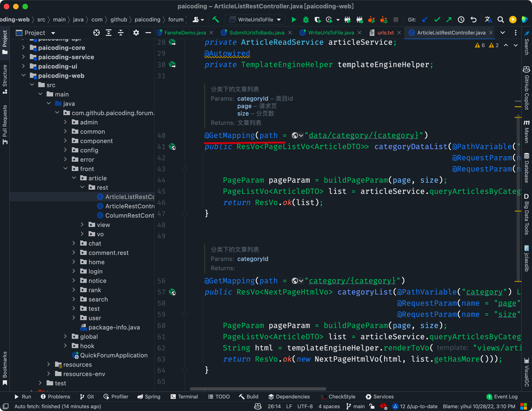Open Project panel settings gear
The width and height of the screenshot is (532, 411).
pos(136,33)
